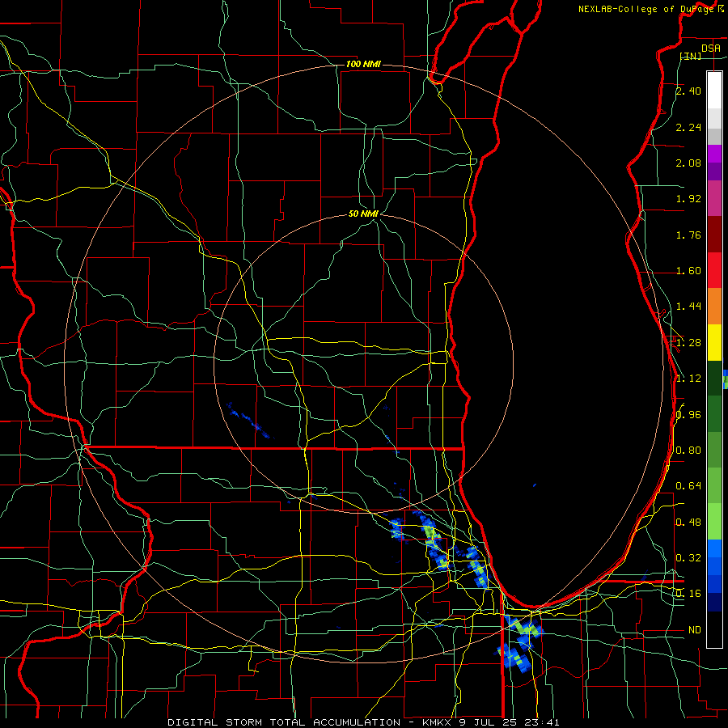The width and height of the screenshot is (728, 728).
Task: Select the orange legend color block
Action: point(714,307)
